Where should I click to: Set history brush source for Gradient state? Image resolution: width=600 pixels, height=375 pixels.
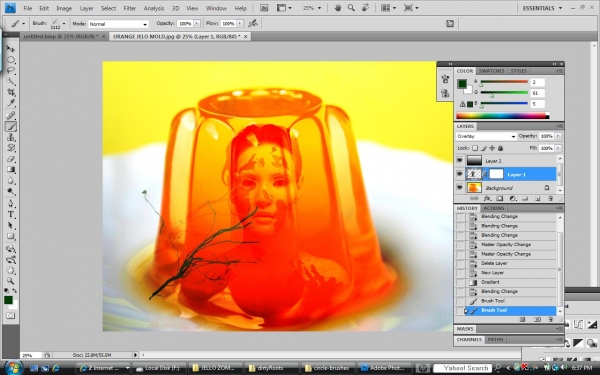[460, 282]
